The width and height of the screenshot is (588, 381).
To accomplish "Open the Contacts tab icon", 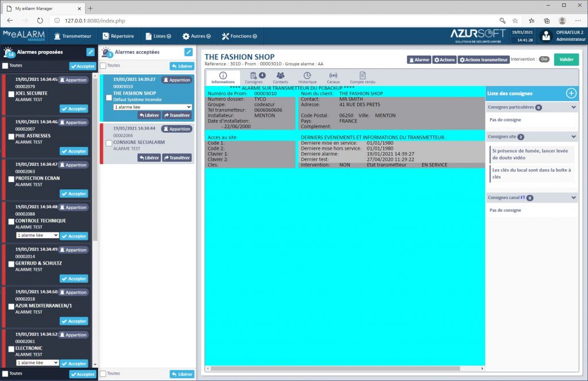I will (x=280, y=75).
